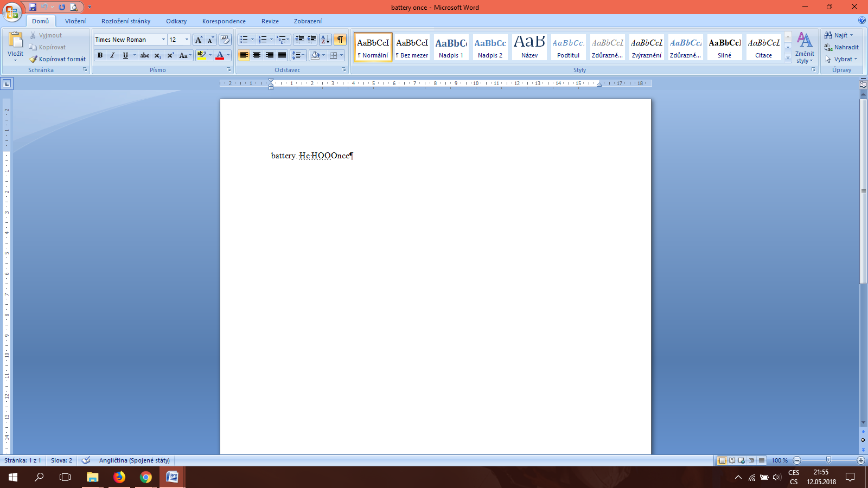Switch to Draft view in status bar
Viewport: 868px width, 488px height.
[762, 460]
